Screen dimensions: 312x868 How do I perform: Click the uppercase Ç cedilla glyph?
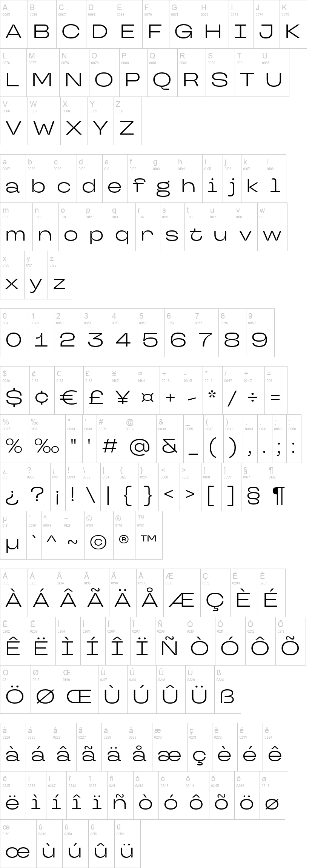(x=215, y=600)
